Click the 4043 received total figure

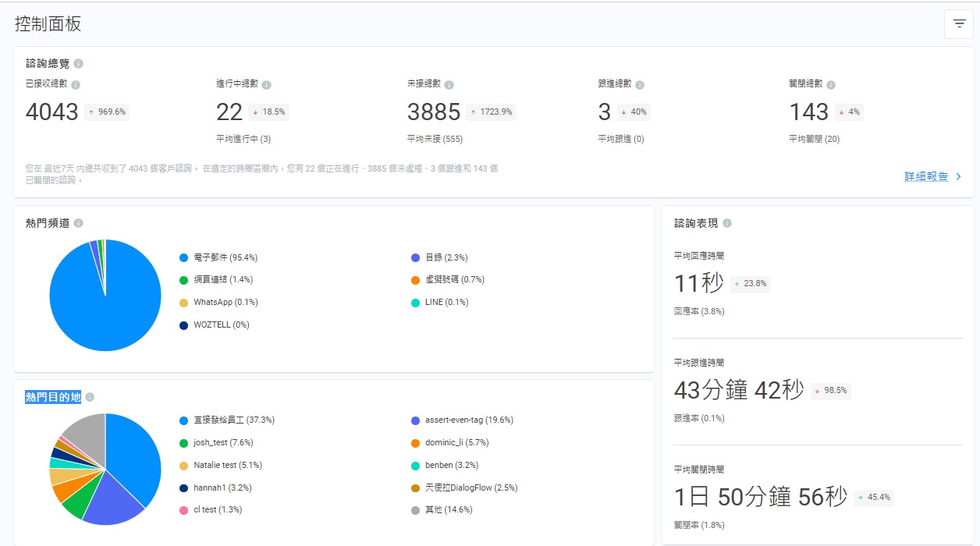[x=52, y=112]
